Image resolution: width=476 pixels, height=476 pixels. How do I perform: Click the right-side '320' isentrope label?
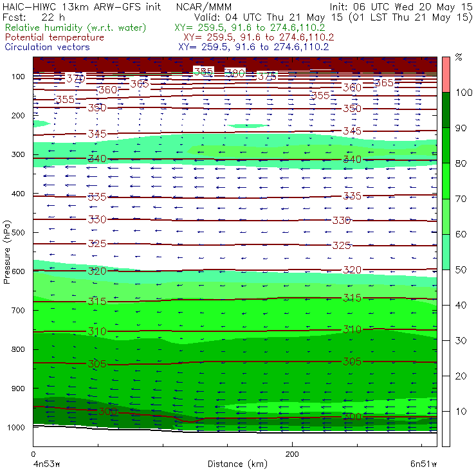pyautogui.click(x=352, y=270)
